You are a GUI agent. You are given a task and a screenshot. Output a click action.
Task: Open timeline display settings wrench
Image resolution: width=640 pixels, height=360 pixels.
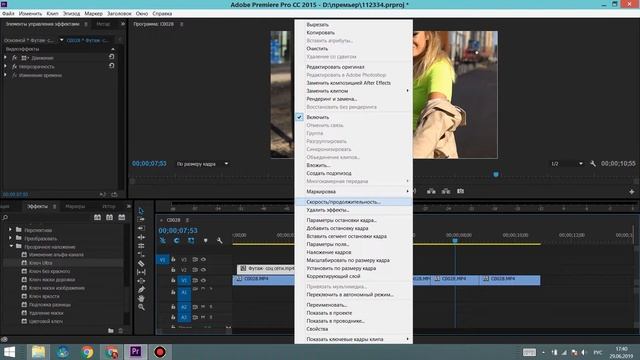[x=220, y=241]
